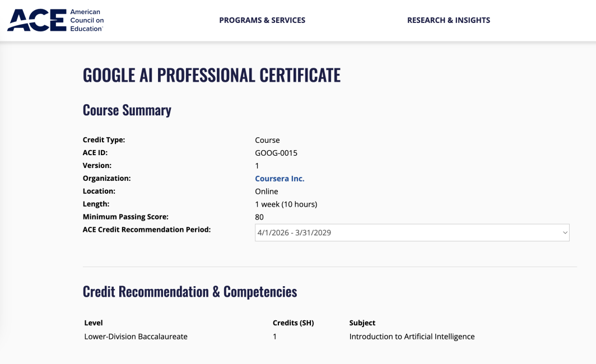
Task: Click the 1 week (10 hours) length value
Action: [286, 204]
